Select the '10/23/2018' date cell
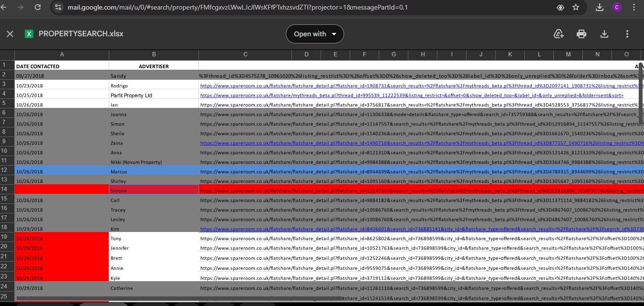 62,85
